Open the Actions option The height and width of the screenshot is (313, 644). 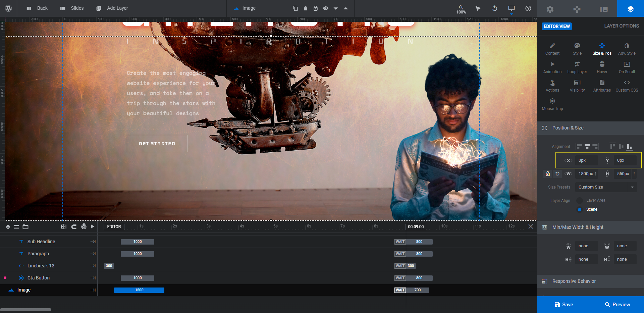(x=552, y=86)
